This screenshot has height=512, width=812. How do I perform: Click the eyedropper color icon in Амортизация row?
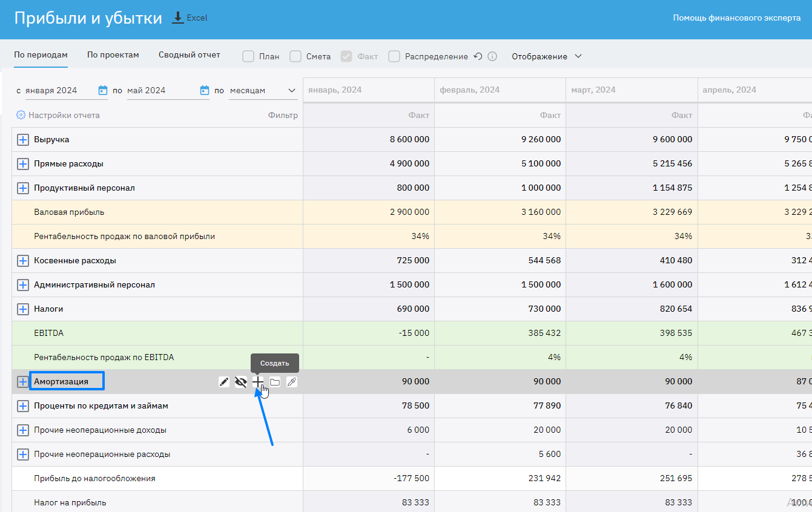pyautogui.click(x=292, y=382)
